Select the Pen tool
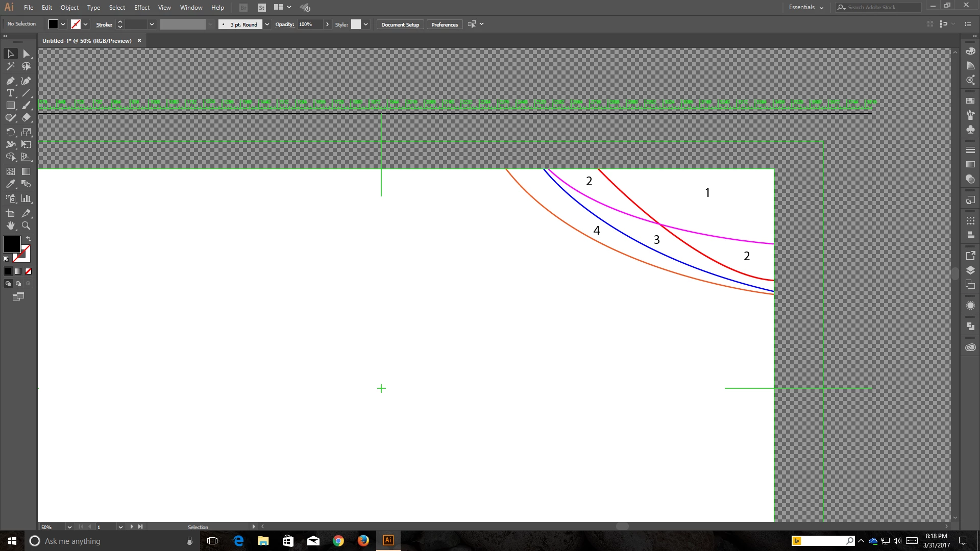This screenshot has width=980, height=551. (x=10, y=81)
